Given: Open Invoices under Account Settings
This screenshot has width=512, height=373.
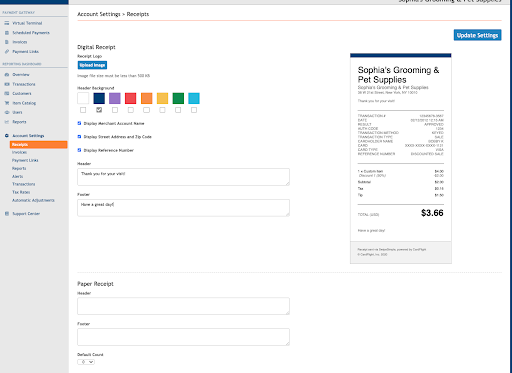Looking at the screenshot, I should pyautogui.click(x=19, y=152).
